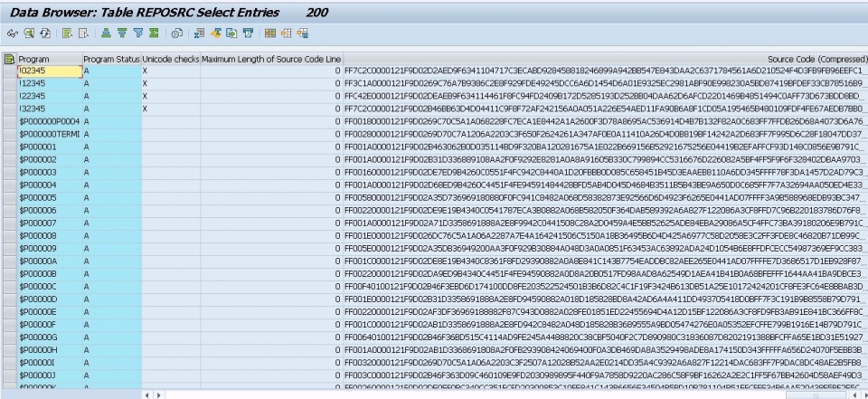Click the Select All icon left of the Program header
The height and width of the screenshot is (399, 868).
(9, 59)
